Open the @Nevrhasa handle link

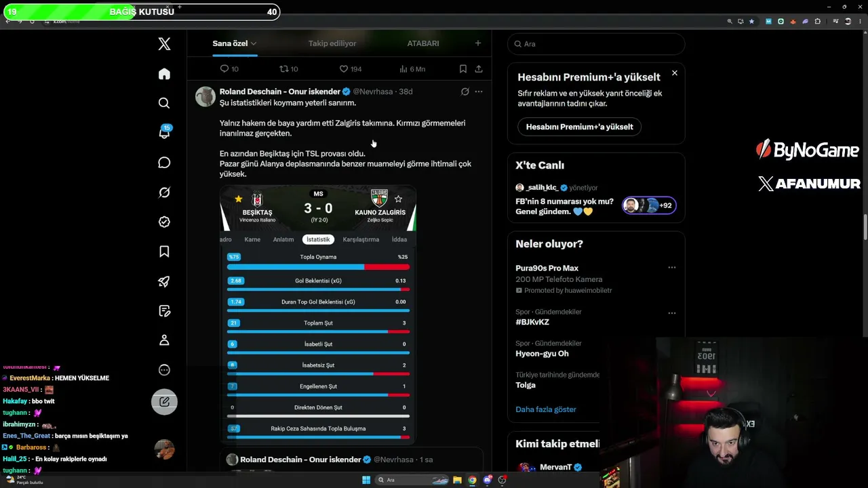[x=372, y=91]
